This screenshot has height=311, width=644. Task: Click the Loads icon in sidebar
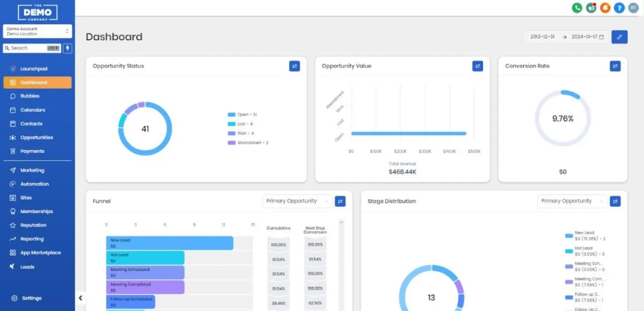[x=13, y=266]
